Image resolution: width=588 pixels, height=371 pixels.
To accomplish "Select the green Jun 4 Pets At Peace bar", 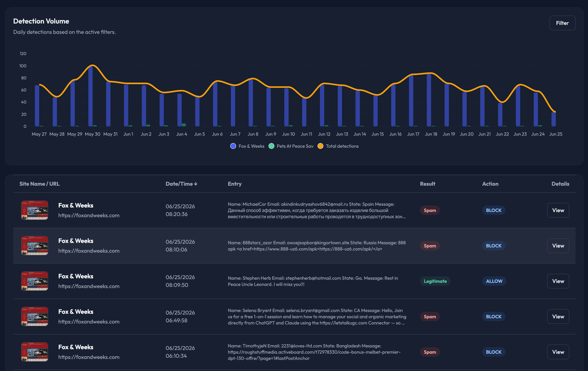I will click(x=184, y=125).
